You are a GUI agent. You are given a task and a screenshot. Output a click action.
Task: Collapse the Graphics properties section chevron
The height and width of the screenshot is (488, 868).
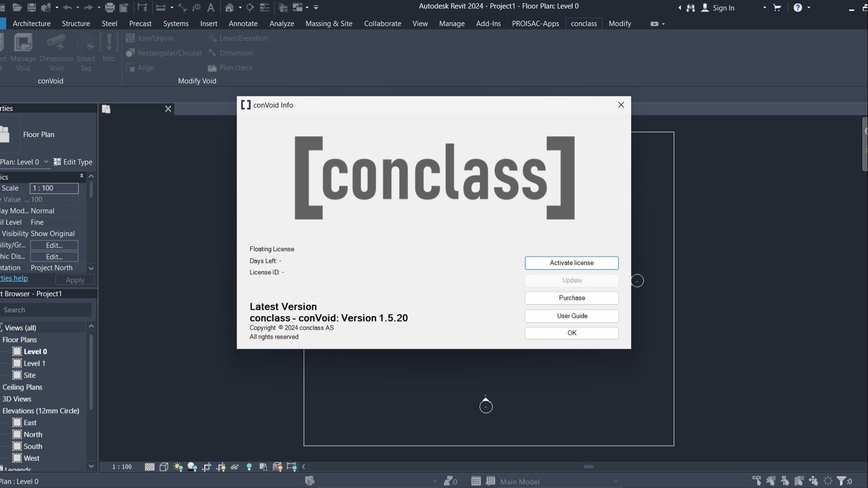(x=81, y=176)
